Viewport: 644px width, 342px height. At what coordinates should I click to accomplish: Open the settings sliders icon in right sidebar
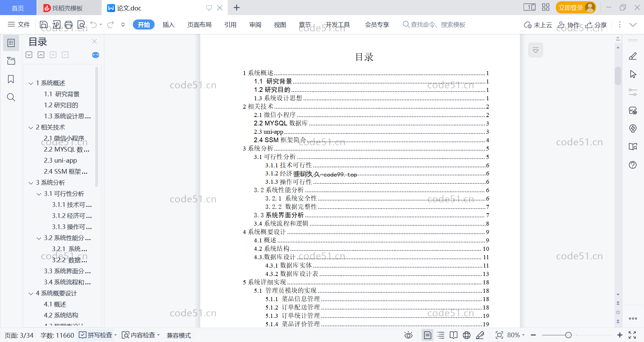click(x=633, y=92)
